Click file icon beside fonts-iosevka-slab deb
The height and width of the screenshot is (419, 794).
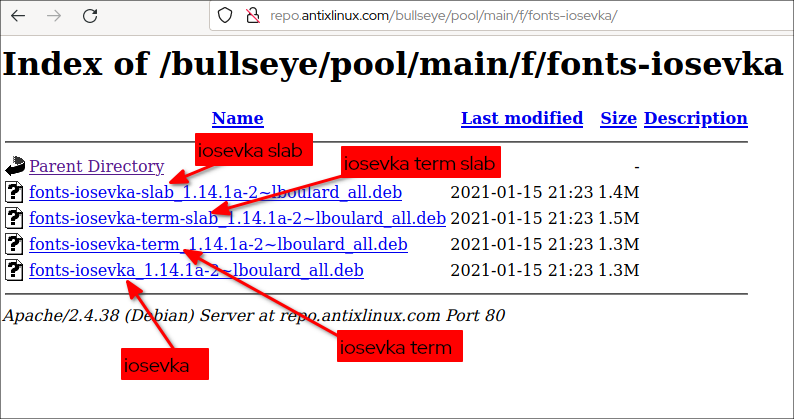click(x=14, y=192)
